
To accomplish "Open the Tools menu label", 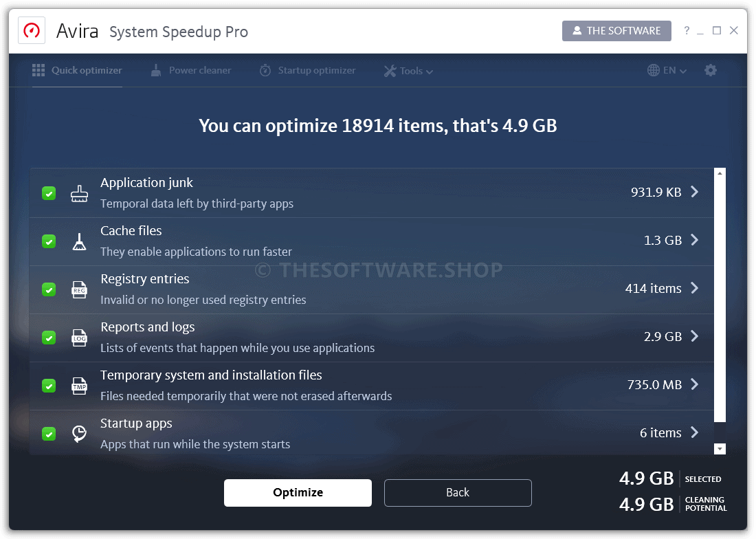I will (411, 71).
